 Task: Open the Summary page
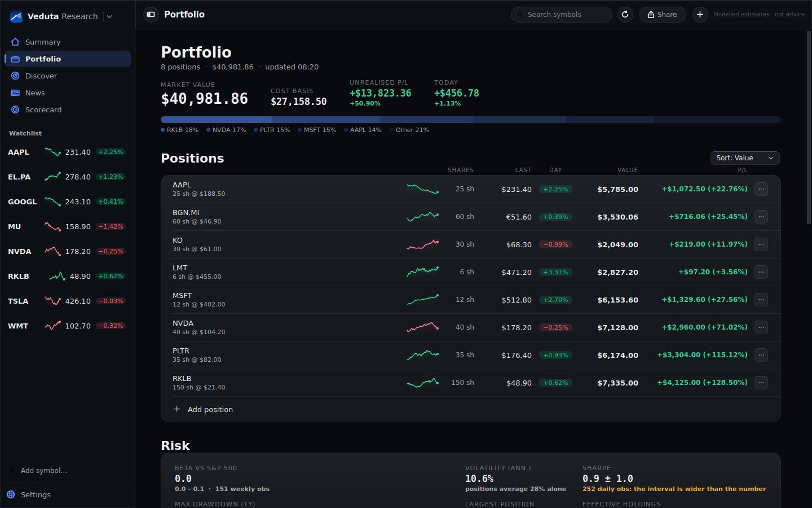[x=68, y=42]
